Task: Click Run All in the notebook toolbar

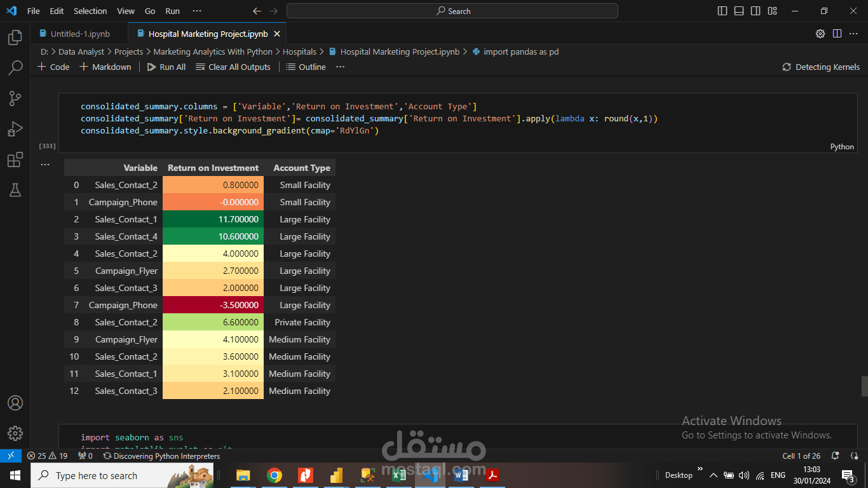Action: pyautogui.click(x=166, y=67)
